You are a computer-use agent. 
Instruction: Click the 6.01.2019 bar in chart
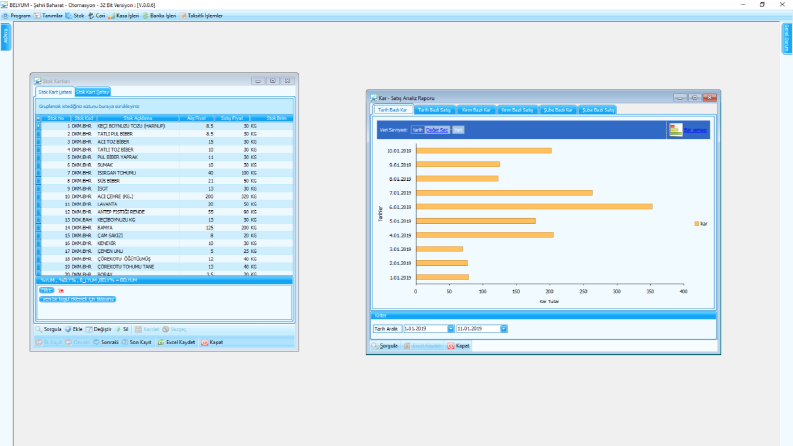(534, 206)
